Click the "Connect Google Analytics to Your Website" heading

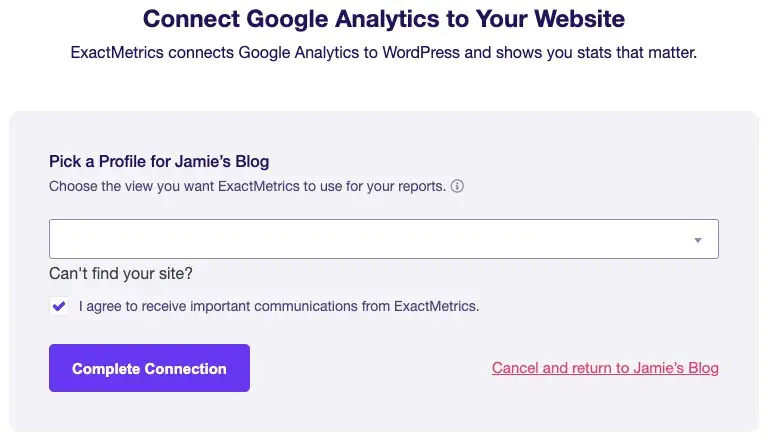(383, 19)
